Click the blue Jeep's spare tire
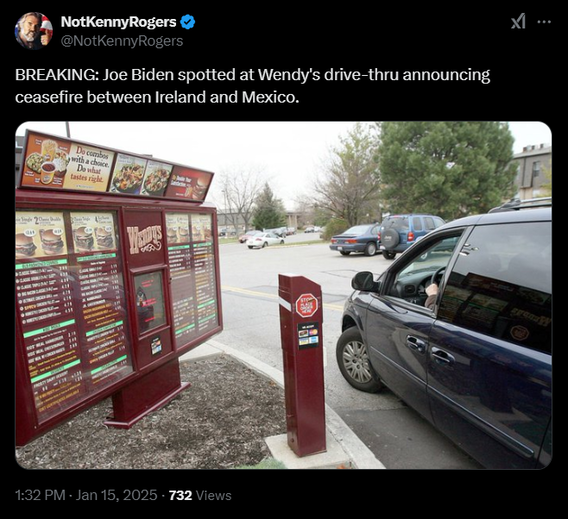The height and width of the screenshot is (519, 568). tap(390, 237)
